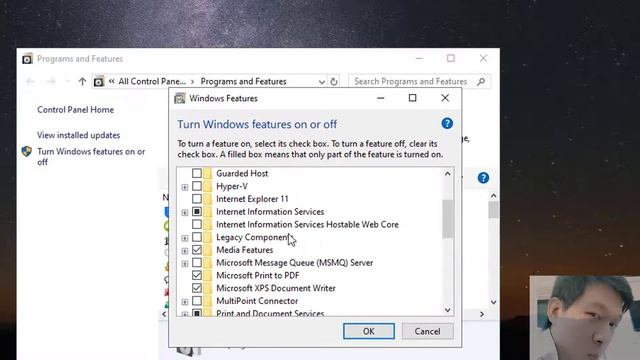Check Internet Information Services Hostable Web Core
The width and height of the screenshot is (640, 360).
point(197,224)
